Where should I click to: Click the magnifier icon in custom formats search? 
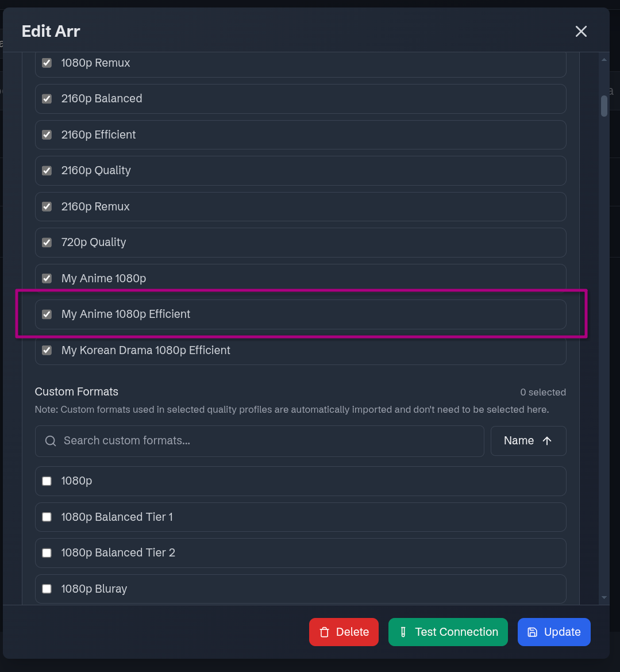tap(51, 441)
